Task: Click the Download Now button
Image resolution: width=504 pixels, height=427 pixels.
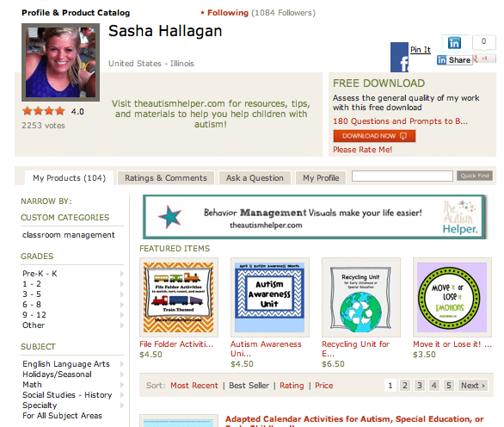Action: (x=374, y=136)
